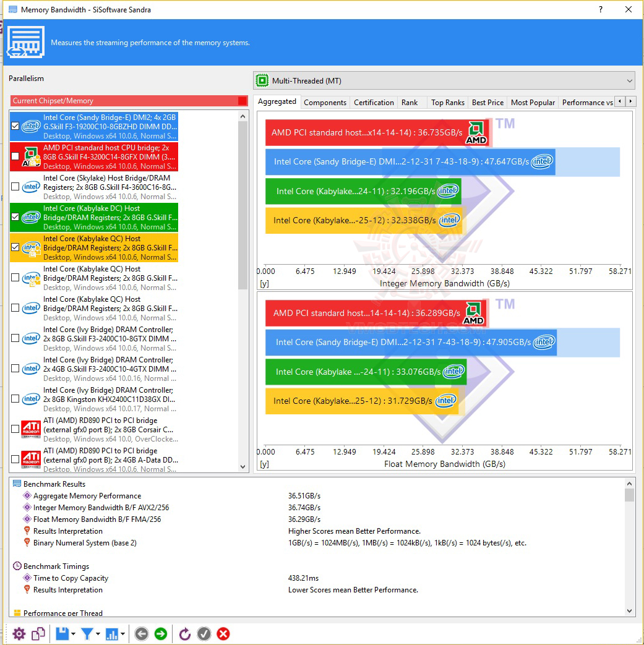Click the red Current Chipset/Memory color swatch

click(243, 101)
